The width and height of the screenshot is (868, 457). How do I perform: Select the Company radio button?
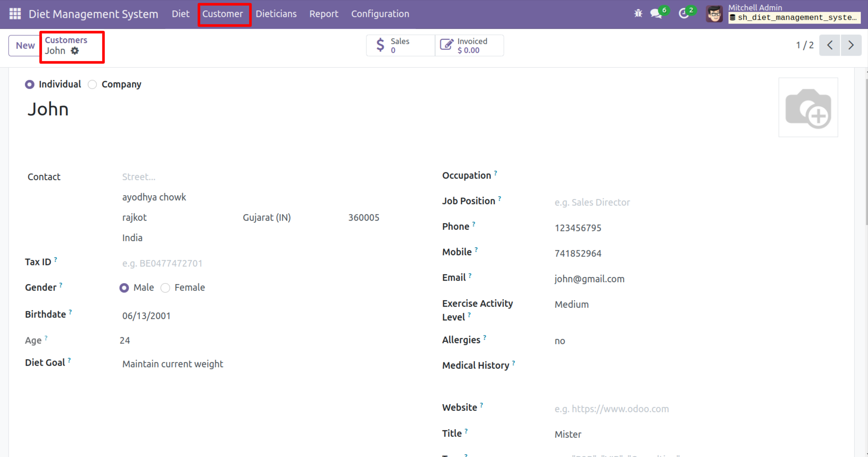(x=93, y=84)
